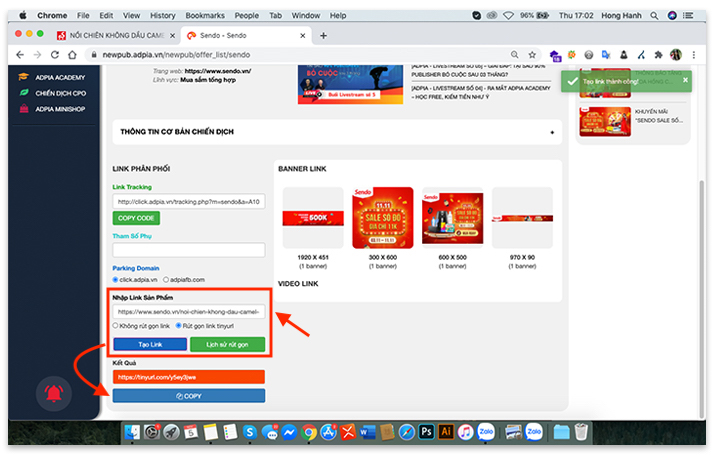The image size is (714, 455).
Task: Switch to the NỘI CHIÊN KHÔNG DẦU tab
Action: point(116,36)
